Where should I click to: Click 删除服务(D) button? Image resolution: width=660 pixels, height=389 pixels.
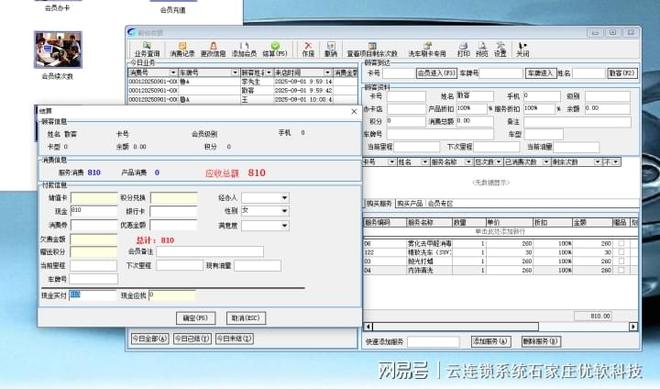540,341
